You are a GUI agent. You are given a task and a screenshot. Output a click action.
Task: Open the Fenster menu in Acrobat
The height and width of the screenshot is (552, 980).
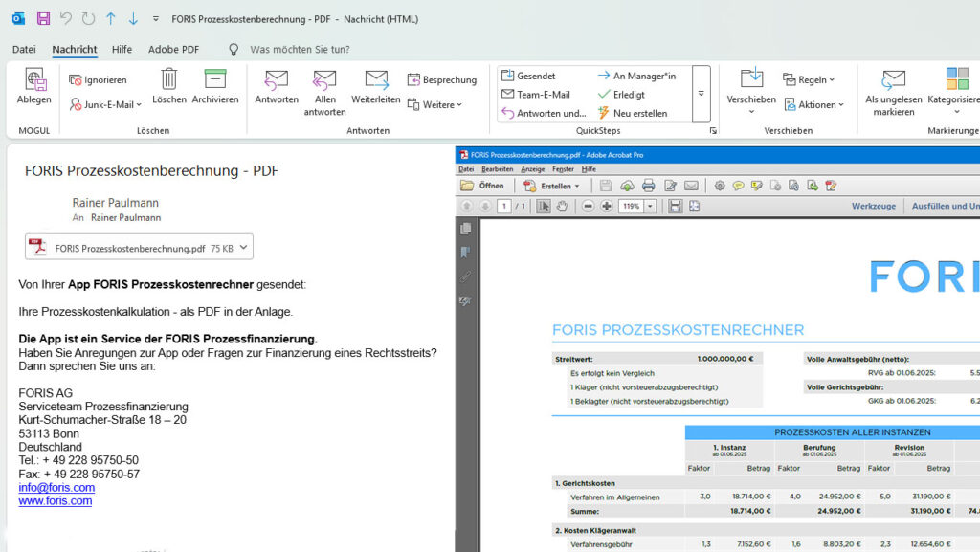tap(563, 169)
